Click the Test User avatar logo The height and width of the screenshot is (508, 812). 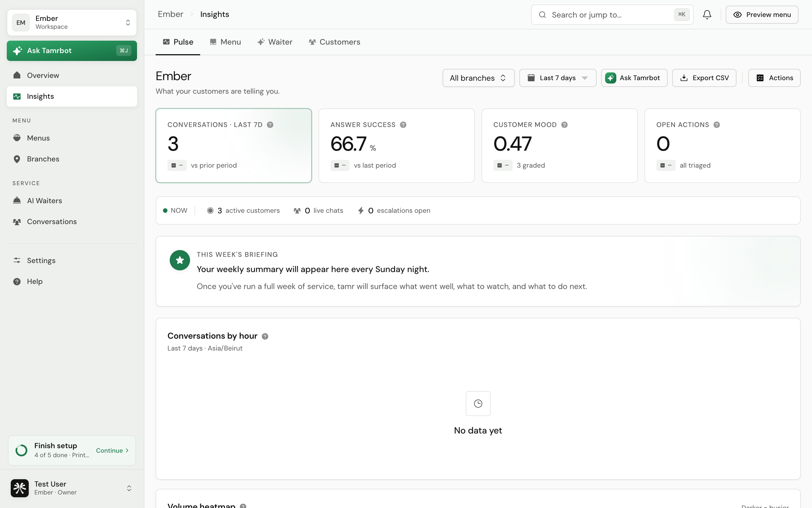[20, 488]
